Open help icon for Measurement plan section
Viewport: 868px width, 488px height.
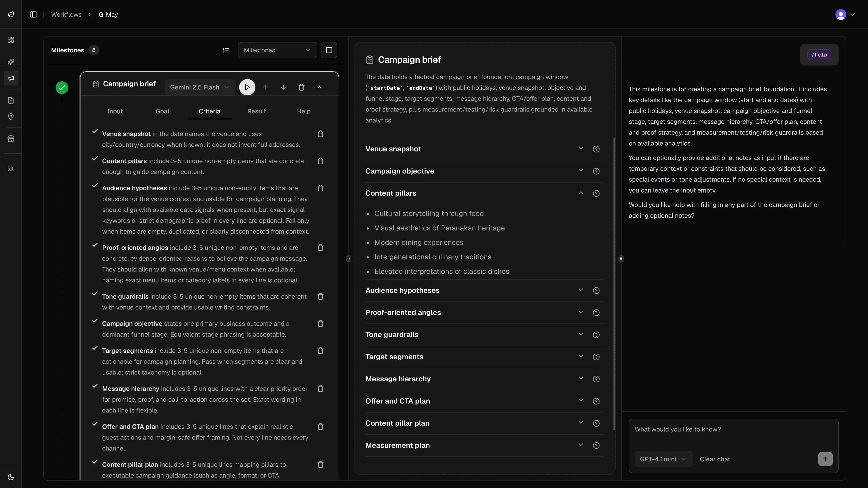coord(596,445)
